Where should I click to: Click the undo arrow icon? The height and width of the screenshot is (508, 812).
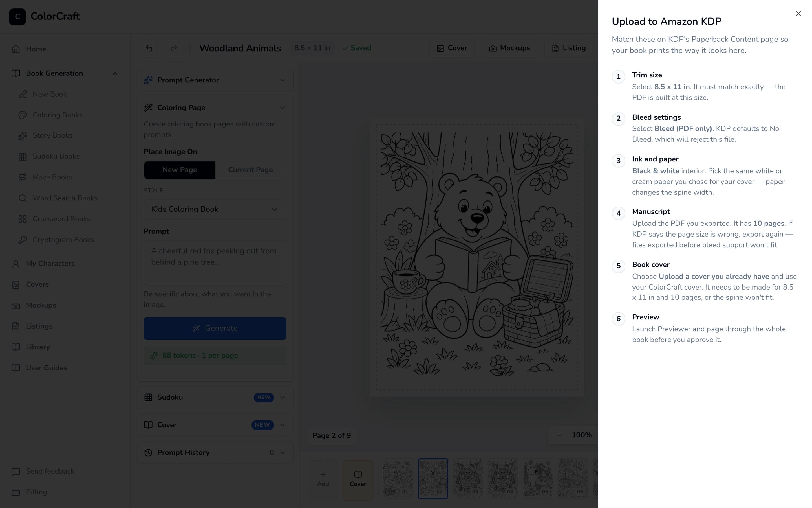[149, 48]
